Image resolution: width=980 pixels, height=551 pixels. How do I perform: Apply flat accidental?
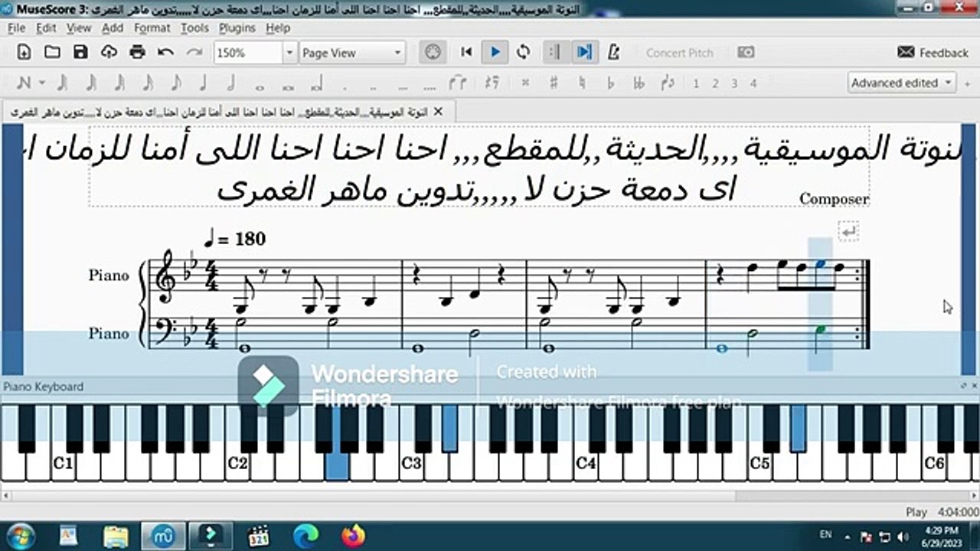[x=610, y=83]
